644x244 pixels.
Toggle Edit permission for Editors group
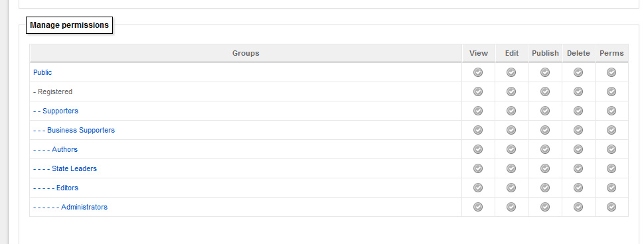click(511, 188)
